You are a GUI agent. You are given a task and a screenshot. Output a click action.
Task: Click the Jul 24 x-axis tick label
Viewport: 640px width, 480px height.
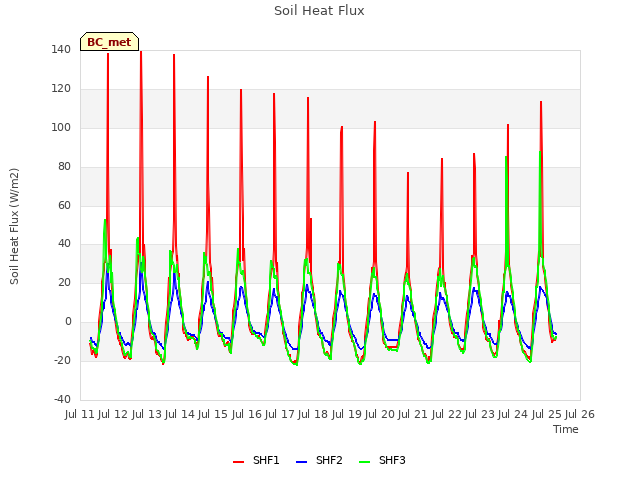pos(513,414)
